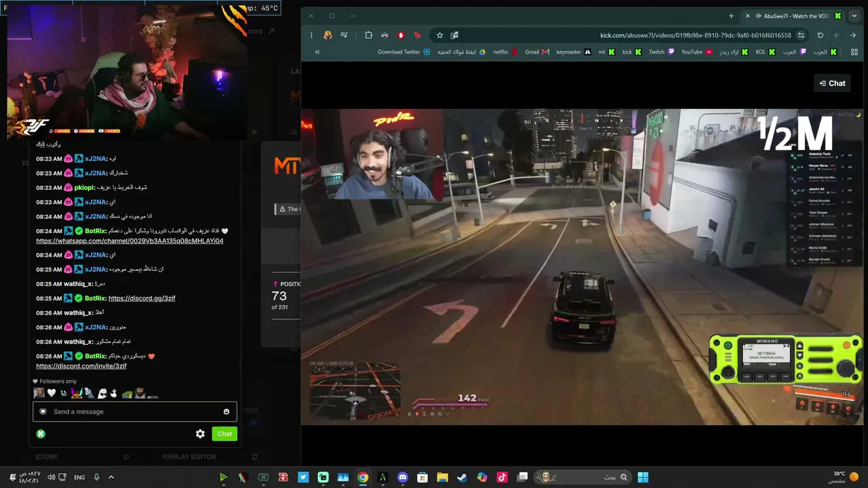Close the AbuSwe7l VOD tab
This screenshot has height=488, width=868.
tap(747, 16)
